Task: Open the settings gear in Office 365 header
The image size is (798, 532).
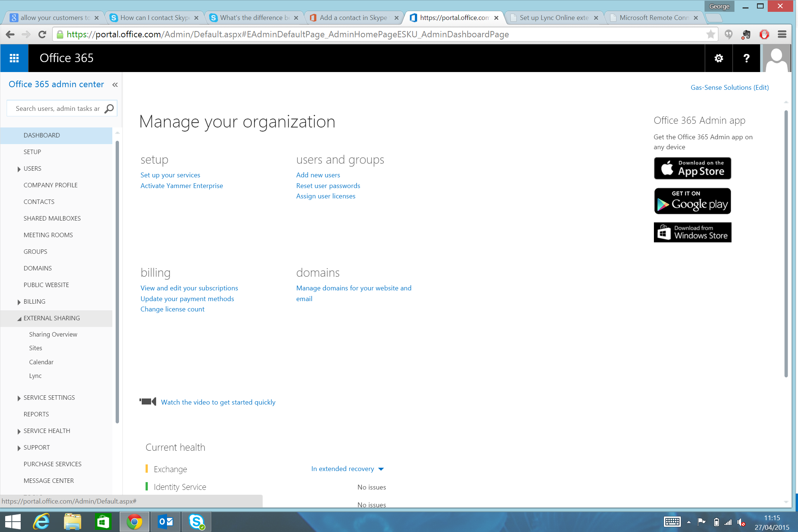Action: (719, 58)
